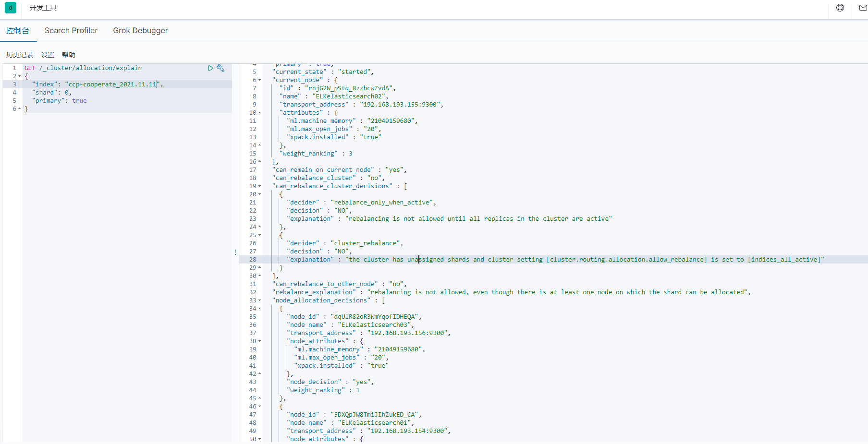Collapse node_allocation_decisions fold at line 33
868x444 pixels.
pyautogui.click(x=260, y=300)
